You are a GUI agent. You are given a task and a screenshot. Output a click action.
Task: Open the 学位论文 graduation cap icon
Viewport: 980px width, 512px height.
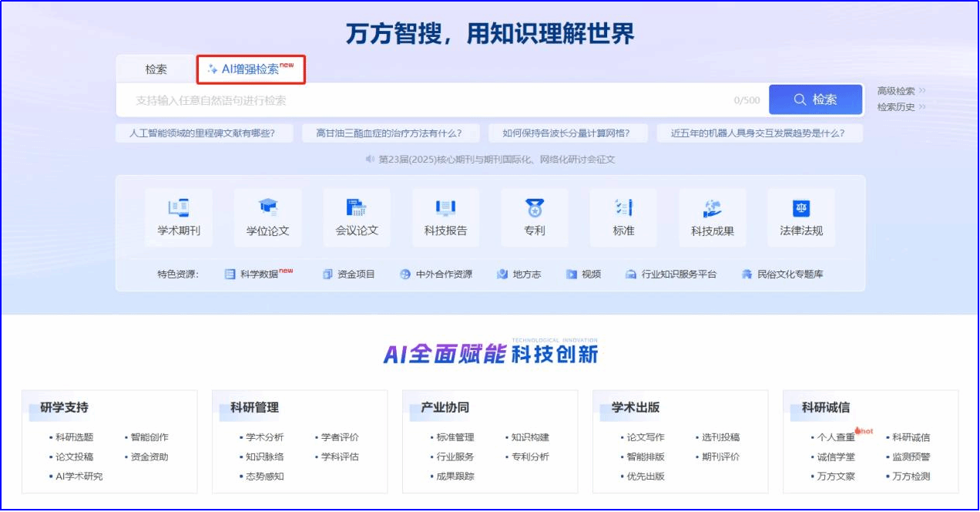[267, 208]
